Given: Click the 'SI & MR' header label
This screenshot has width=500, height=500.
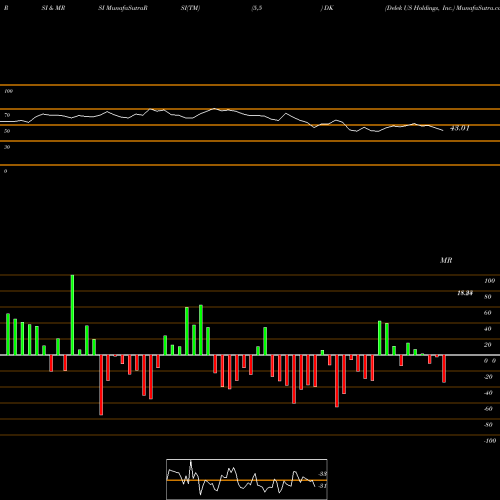Looking at the screenshot, I should pyautogui.click(x=53, y=8).
